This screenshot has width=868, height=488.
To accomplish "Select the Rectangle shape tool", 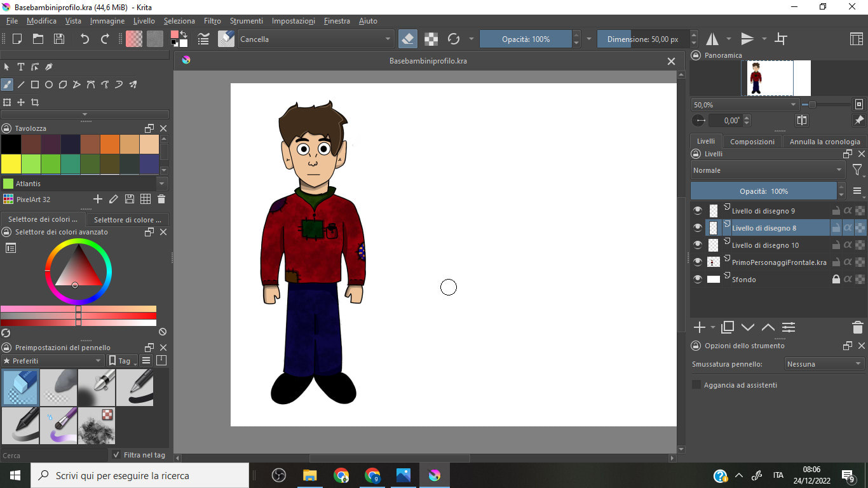I will (x=35, y=85).
